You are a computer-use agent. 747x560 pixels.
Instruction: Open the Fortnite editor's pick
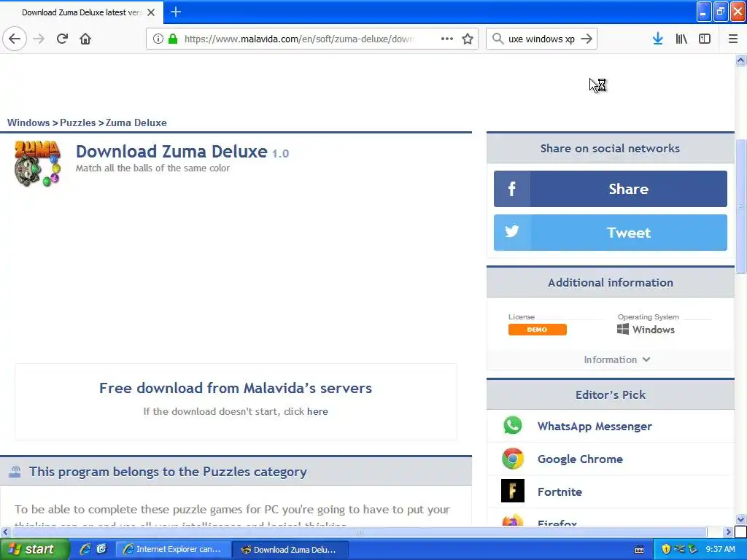tap(560, 492)
